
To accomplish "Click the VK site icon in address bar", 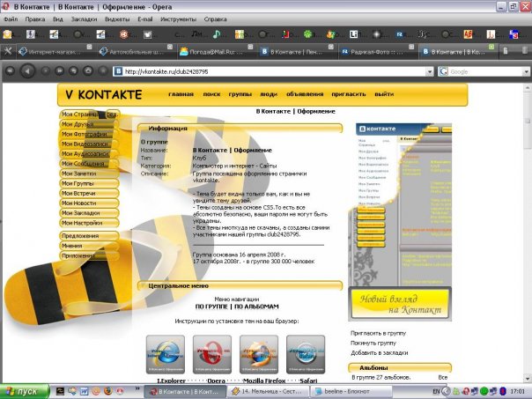I will [x=118, y=71].
